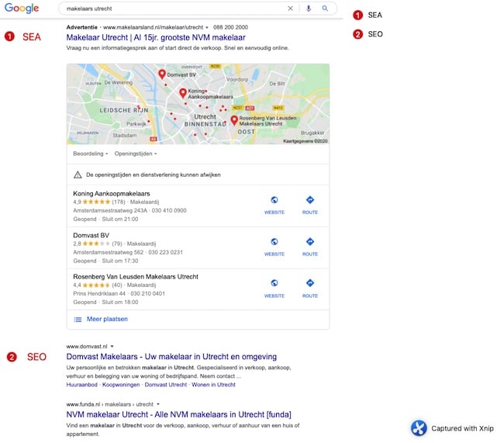Select Rosenberg Van Leusden Makelaars Utrecht title
Image resolution: width=504 pixels, height=443 pixels.
[136, 277]
